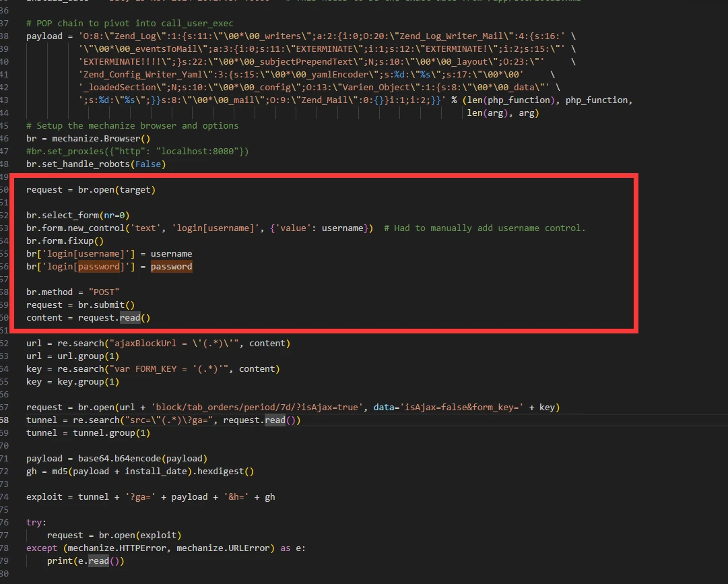The width and height of the screenshot is (728, 584).
Task: Click the 'key = key.group(1)' line
Action: (73, 382)
